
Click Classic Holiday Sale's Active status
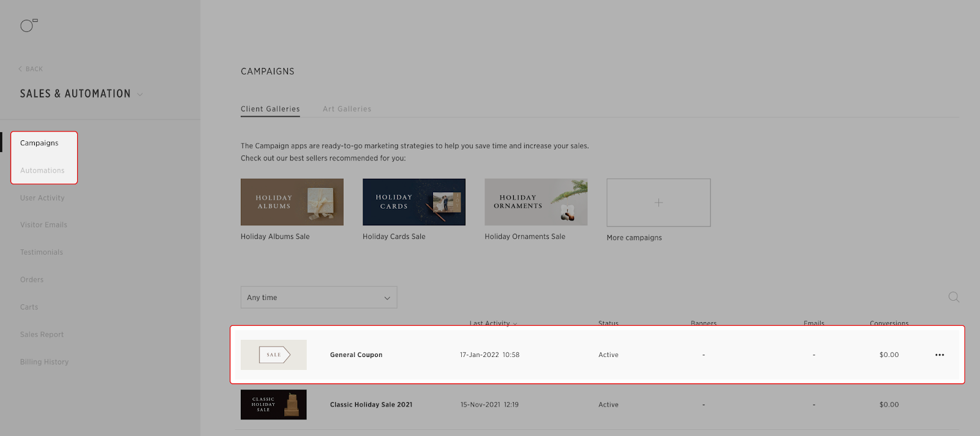[608, 405]
